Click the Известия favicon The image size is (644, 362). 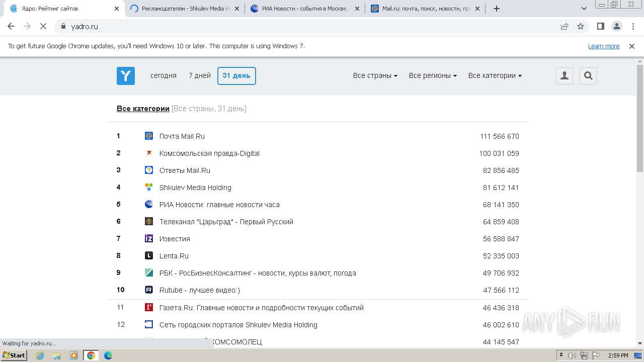149,238
